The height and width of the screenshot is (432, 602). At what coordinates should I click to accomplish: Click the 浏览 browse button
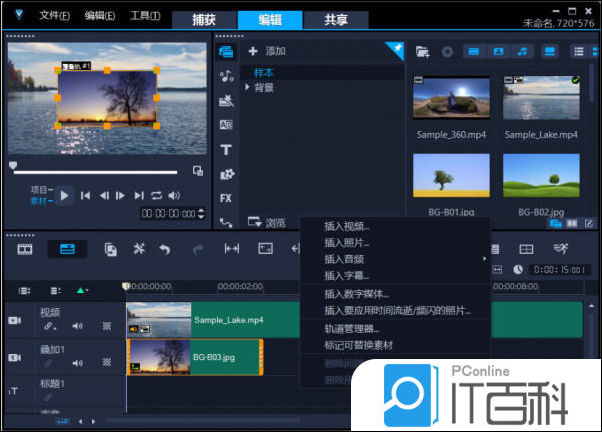pyautogui.click(x=267, y=222)
